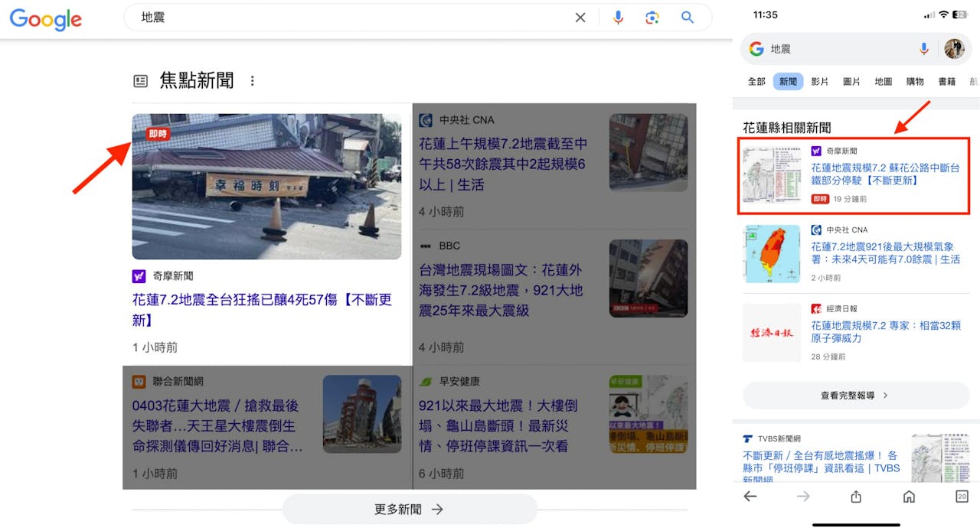
Task: Tap the 19 分鐘前 timestamp
Action: 851,199
